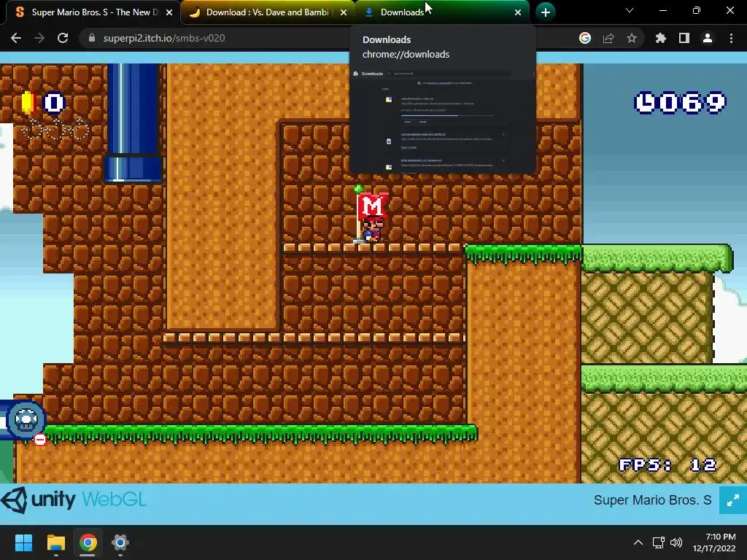747x560 pixels.
Task: Open Settings from the taskbar
Action: [x=120, y=542]
